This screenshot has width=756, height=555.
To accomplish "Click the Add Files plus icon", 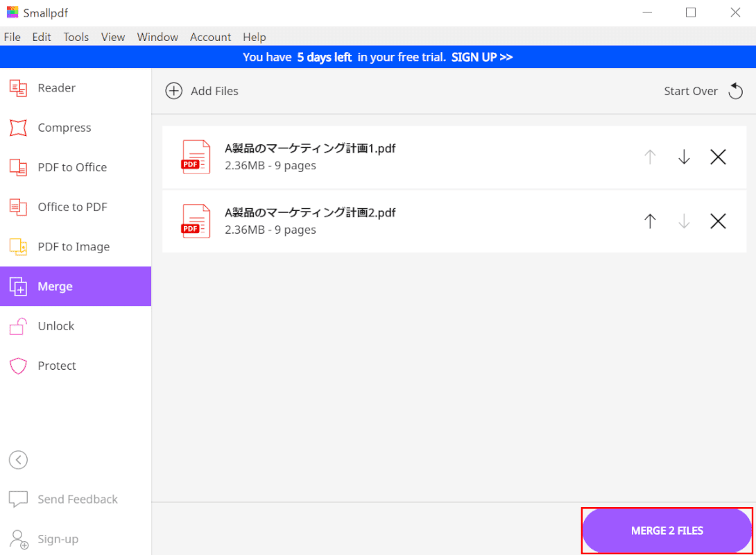I will pyautogui.click(x=174, y=91).
